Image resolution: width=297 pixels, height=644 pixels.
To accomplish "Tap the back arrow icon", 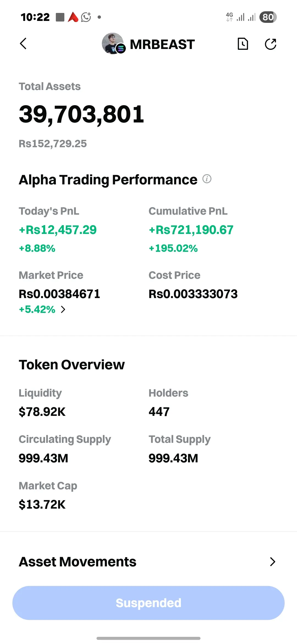I will pos(23,44).
